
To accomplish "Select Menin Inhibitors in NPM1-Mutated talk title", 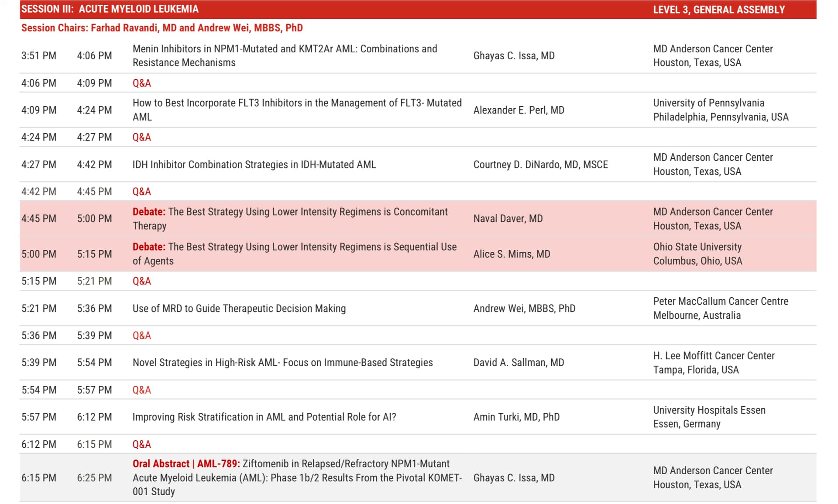I will tap(285, 55).
